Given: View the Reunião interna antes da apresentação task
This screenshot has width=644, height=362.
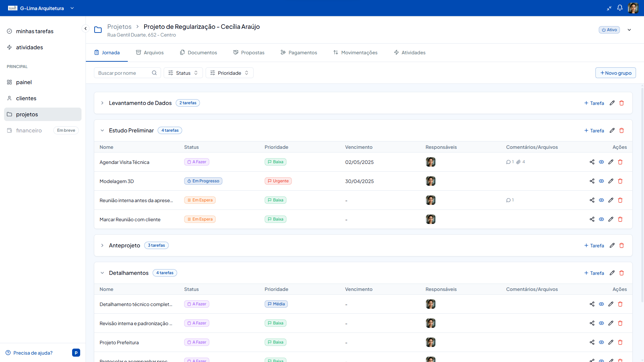Looking at the screenshot, I should (x=601, y=200).
